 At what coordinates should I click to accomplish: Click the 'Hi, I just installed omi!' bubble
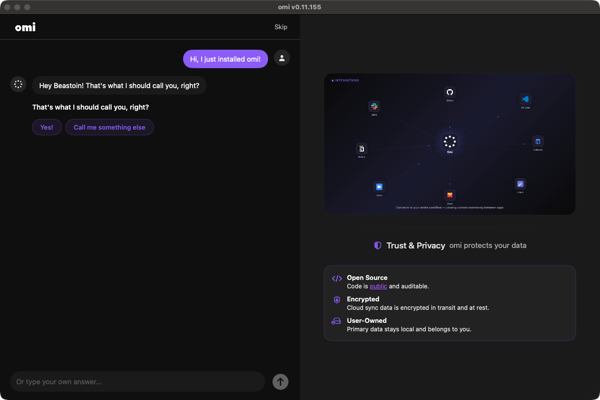[x=225, y=59]
